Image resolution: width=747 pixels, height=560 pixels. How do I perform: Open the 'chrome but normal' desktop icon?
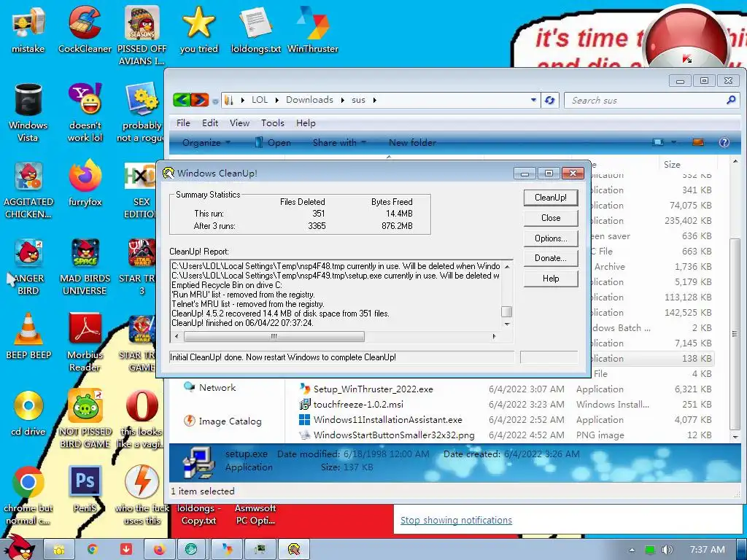28,495
